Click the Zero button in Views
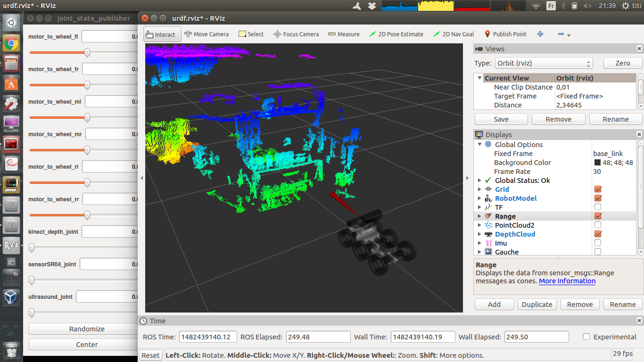Screen dimensions: 644x362 [622, 63]
